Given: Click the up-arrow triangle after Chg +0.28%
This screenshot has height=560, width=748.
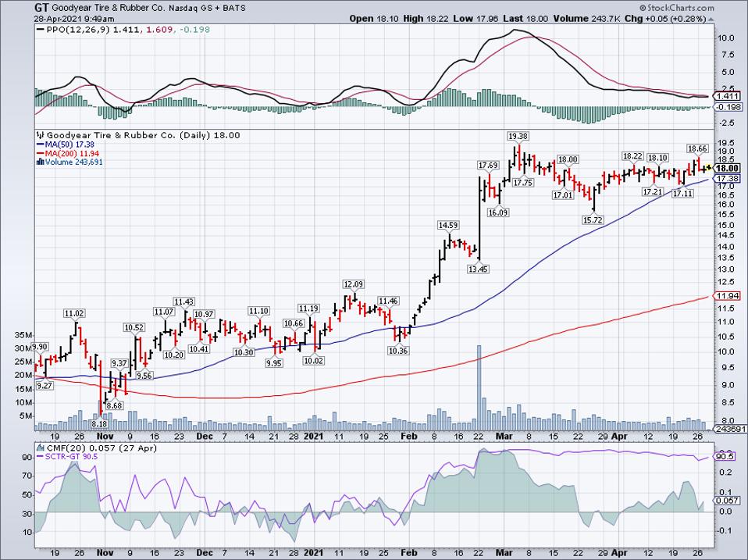Looking at the screenshot, I should (x=711, y=19).
